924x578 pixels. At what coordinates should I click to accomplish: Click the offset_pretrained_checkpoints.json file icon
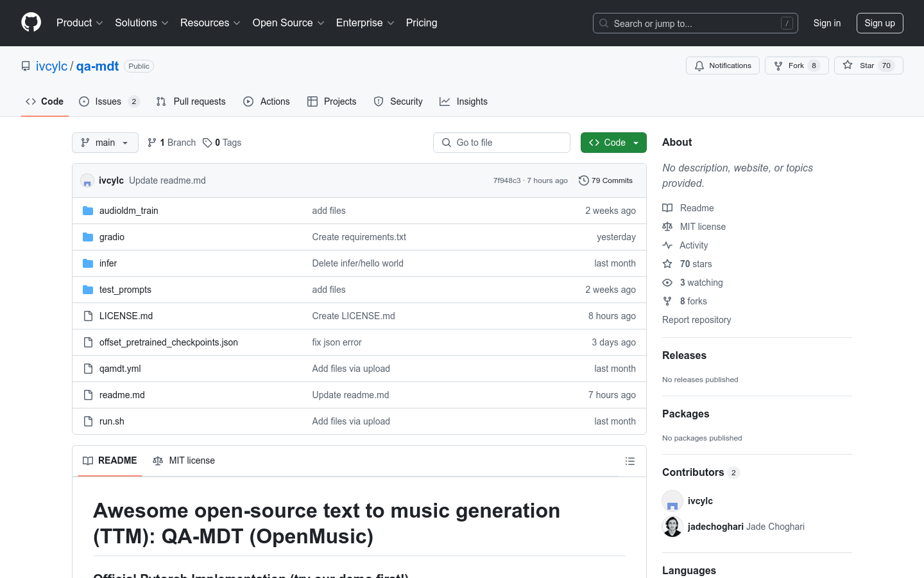pyautogui.click(x=88, y=342)
